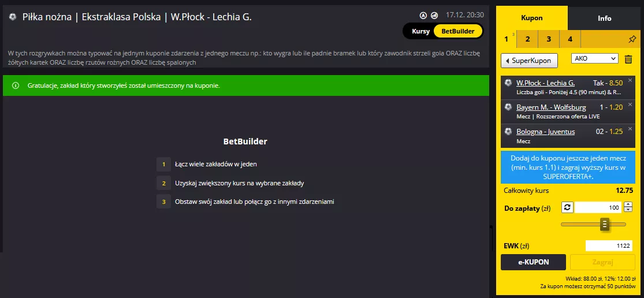Switch to the Info tab

(605, 18)
